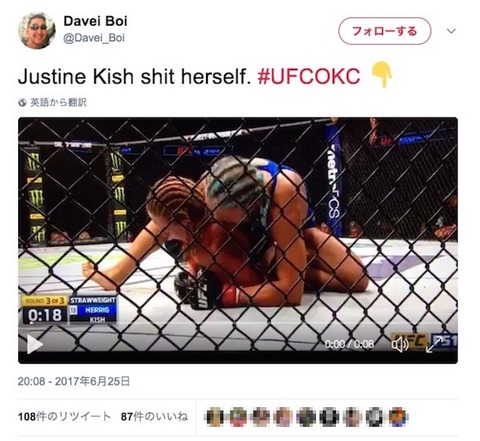Image resolution: width=480 pixels, height=441 pixels.
Task: Click the video time display 0:00 / 0:08
Action: tap(349, 344)
